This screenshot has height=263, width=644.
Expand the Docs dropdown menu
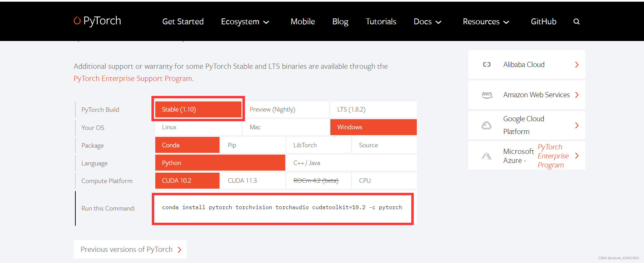tap(427, 22)
